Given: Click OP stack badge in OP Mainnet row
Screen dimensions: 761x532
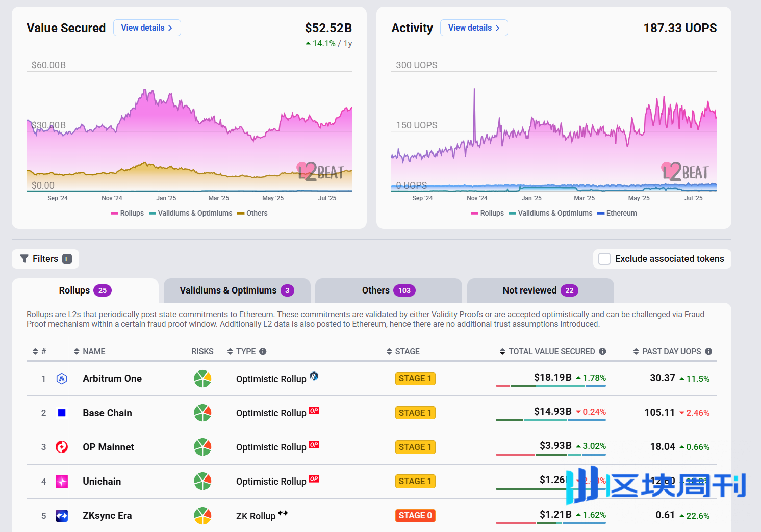Looking at the screenshot, I should point(314,444).
